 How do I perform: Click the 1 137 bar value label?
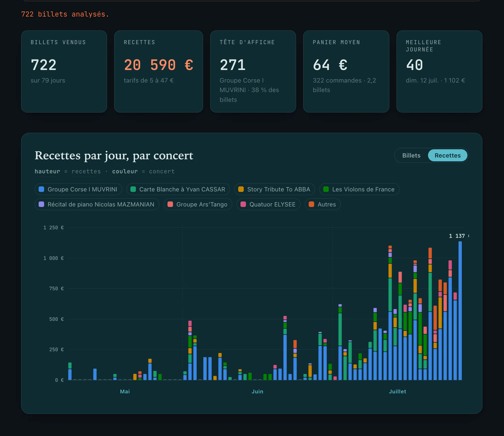point(459,236)
